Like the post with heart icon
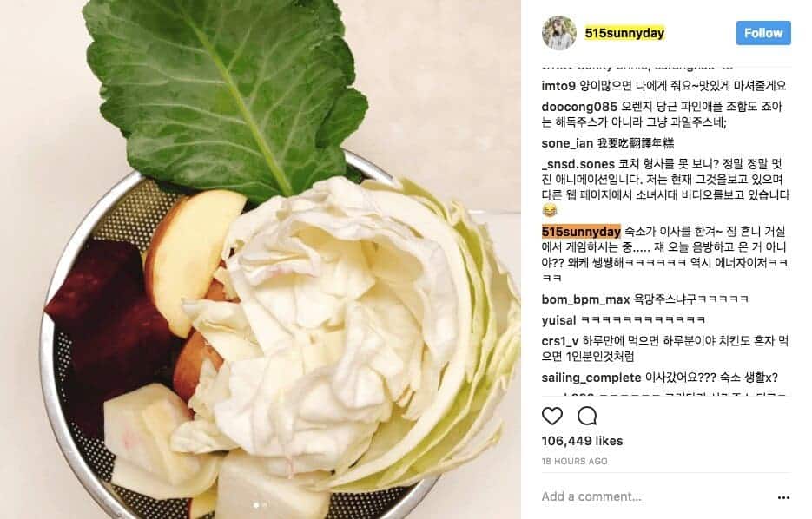This screenshot has height=519, width=812. [x=552, y=416]
